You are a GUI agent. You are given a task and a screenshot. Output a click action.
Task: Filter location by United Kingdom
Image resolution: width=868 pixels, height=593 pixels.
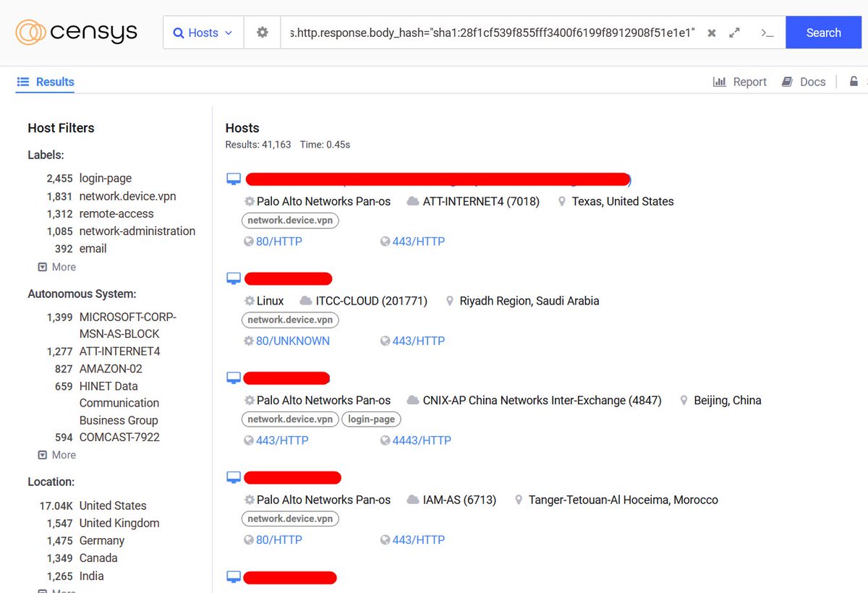pos(119,523)
